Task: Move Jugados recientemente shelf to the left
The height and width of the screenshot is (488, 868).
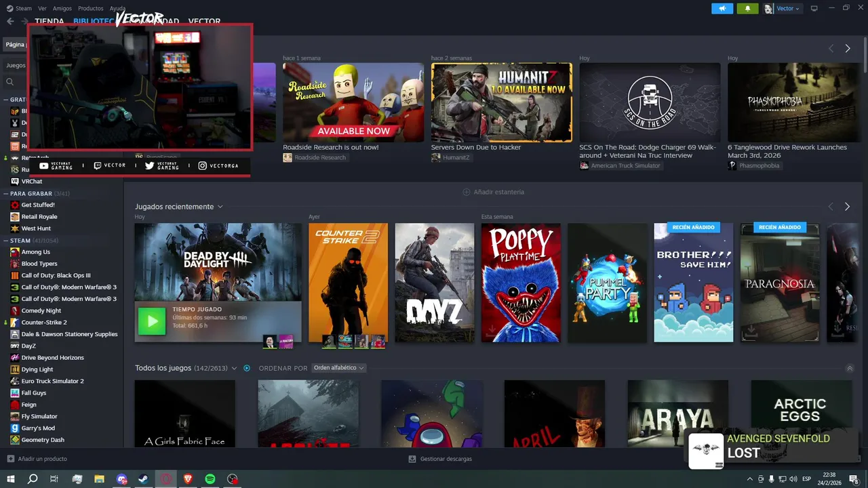Action: click(831, 206)
